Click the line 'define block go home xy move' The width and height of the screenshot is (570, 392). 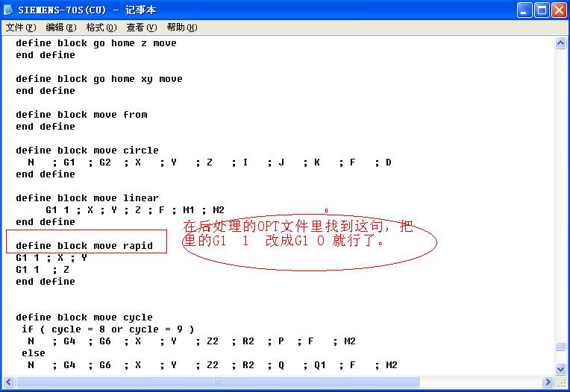[99, 79]
